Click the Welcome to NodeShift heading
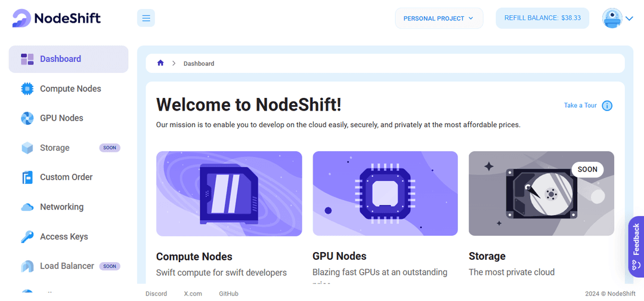Viewport: 644px width, 301px height. coord(249,105)
